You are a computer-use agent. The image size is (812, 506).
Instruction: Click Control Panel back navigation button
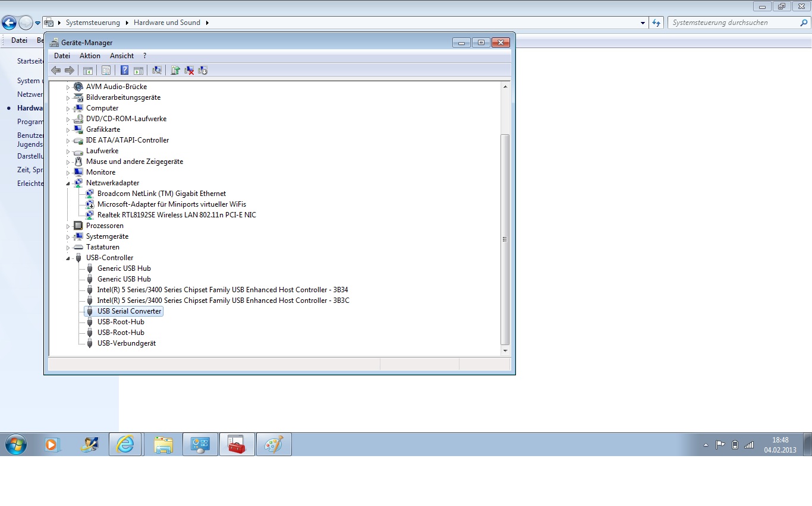coord(9,23)
